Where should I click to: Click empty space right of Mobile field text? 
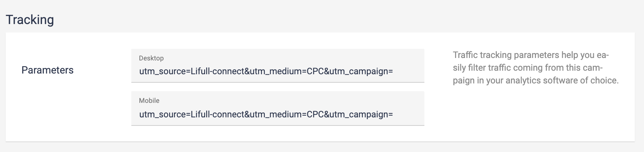(410, 115)
